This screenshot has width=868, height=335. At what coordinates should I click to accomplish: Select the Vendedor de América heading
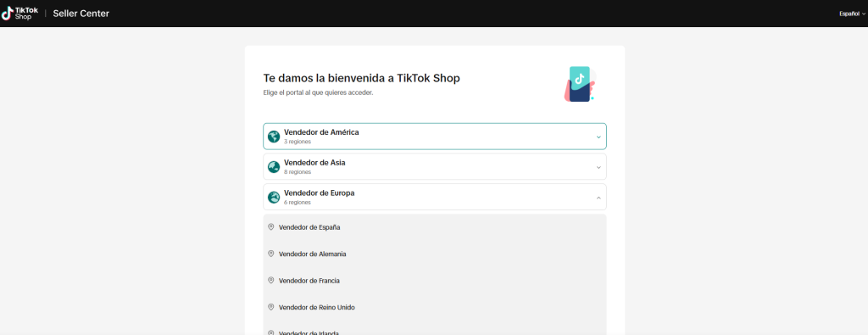click(321, 132)
